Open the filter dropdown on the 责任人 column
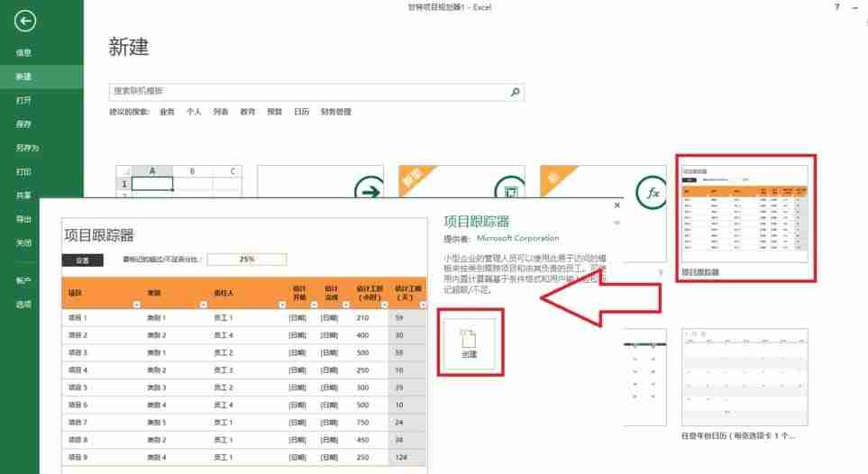This screenshot has height=474, width=868. (x=282, y=305)
